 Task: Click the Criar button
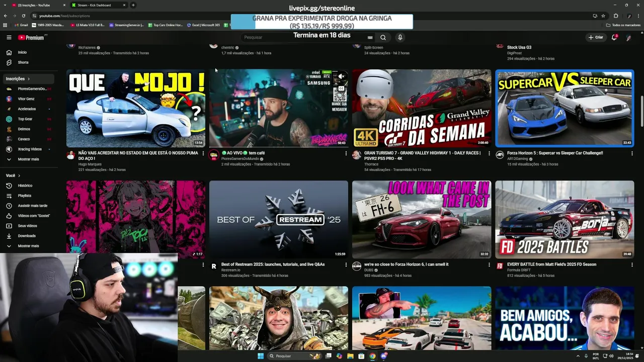(596, 37)
